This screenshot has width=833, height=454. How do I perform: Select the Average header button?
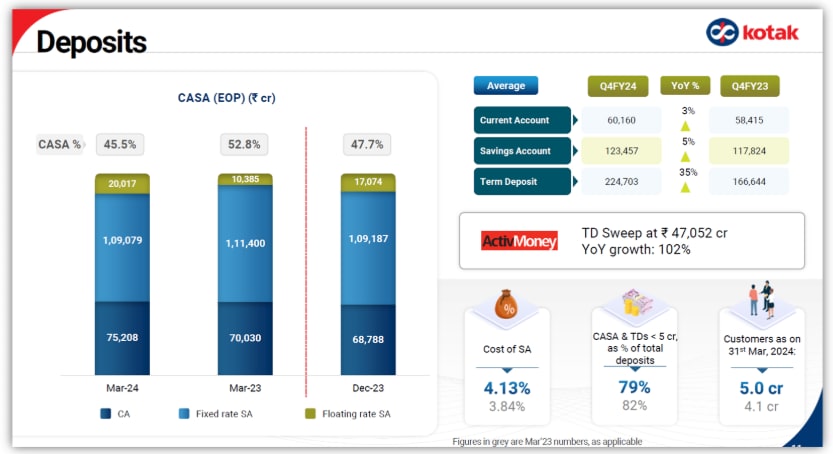tap(506, 86)
